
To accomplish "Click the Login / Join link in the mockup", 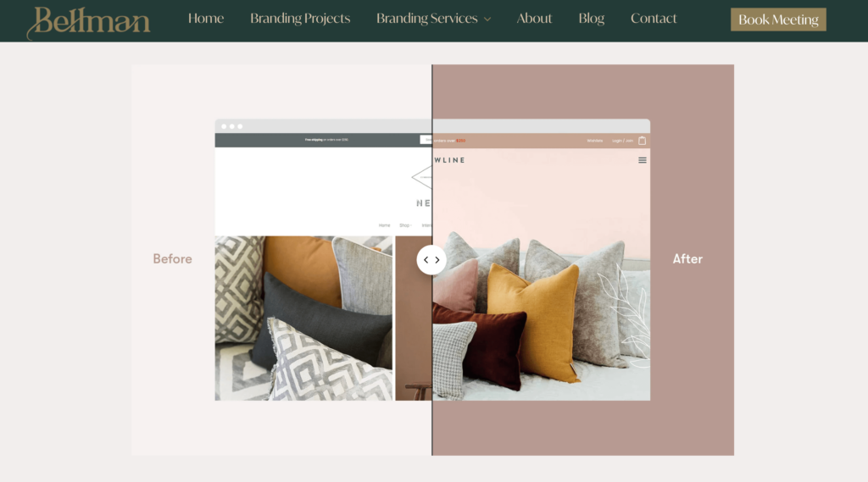I will tap(622, 141).
